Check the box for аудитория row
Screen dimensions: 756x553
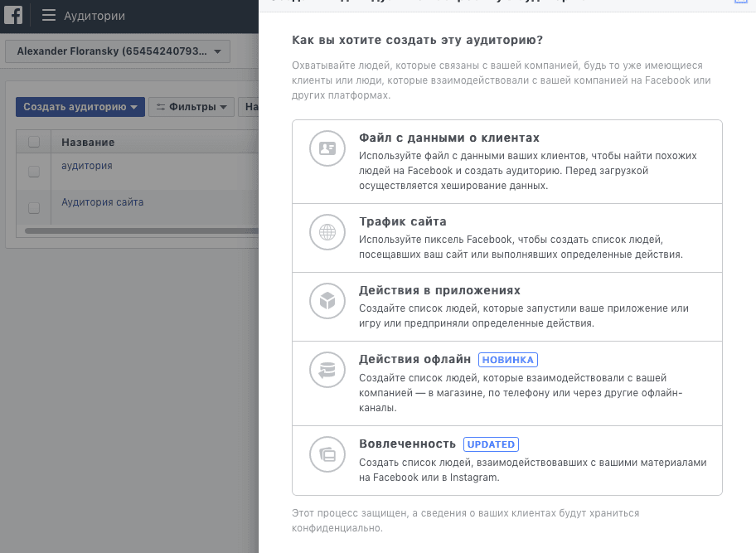(x=34, y=172)
